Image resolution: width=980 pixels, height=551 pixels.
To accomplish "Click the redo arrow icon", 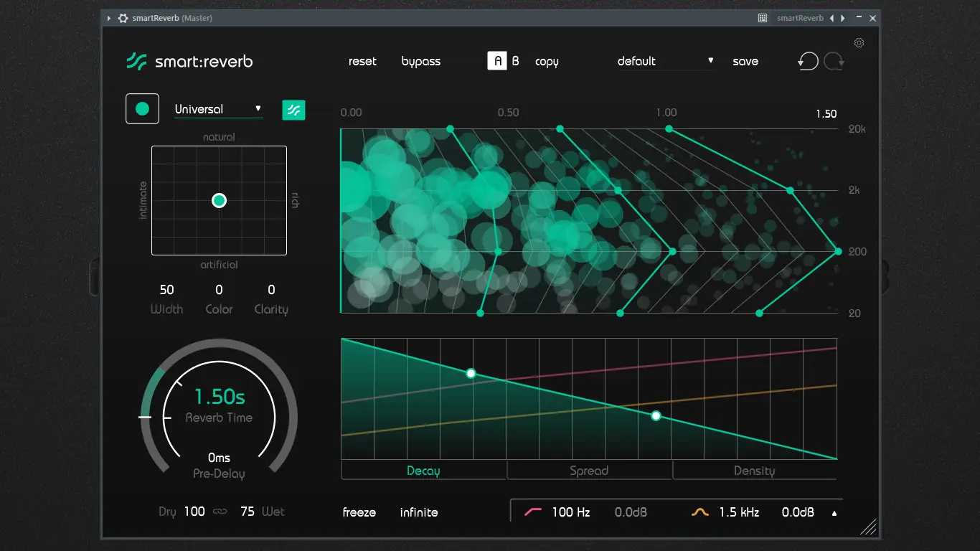I will pos(834,62).
